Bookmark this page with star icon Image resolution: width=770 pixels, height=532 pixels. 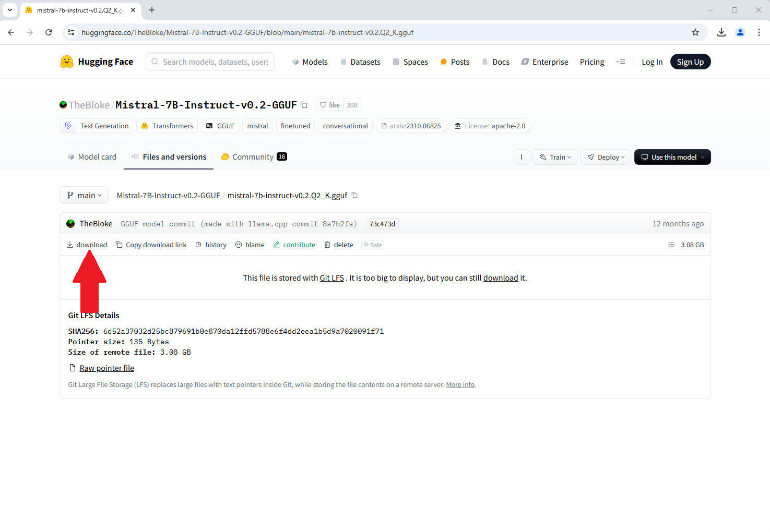[x=695, y=32]
